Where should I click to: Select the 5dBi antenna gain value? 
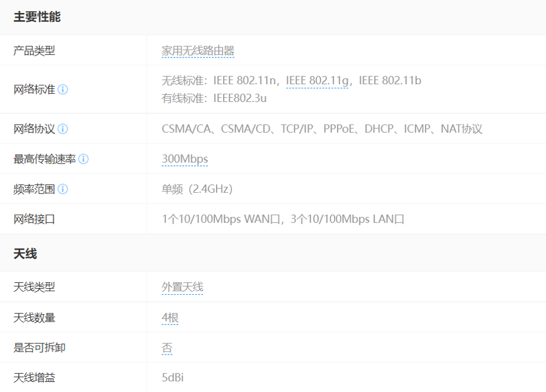pos(177,378)
